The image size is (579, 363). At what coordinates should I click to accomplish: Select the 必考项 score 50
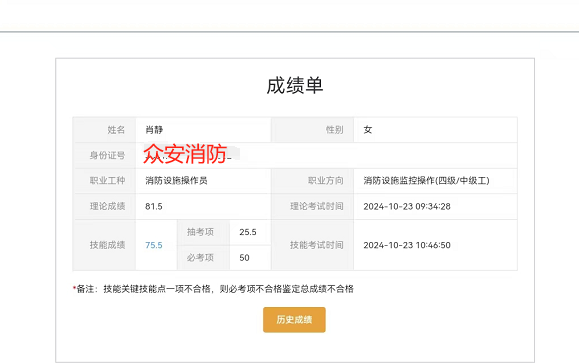click(244, 258)
